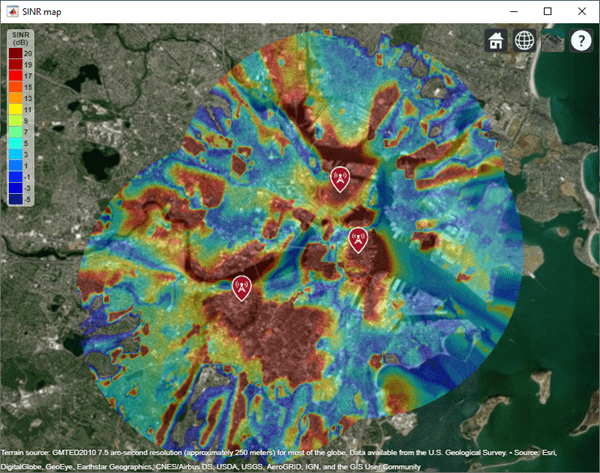This screenshot has width=600, height=473.
Task: Click the question mark help icon
Action: (x=581, y=40)
